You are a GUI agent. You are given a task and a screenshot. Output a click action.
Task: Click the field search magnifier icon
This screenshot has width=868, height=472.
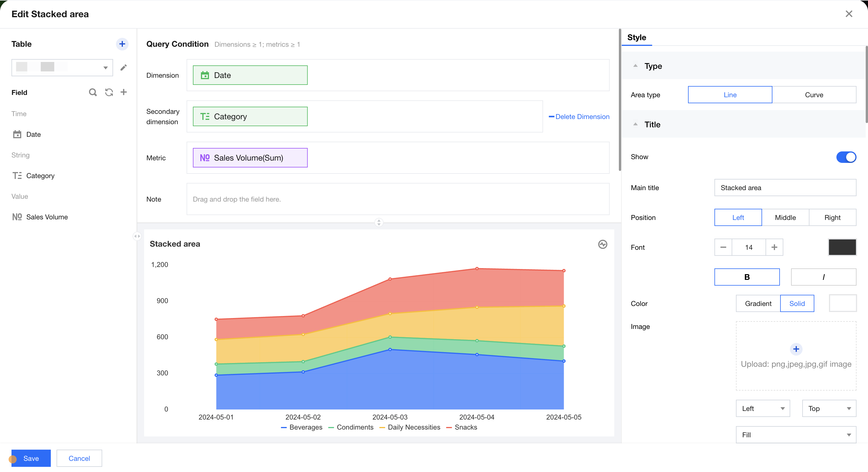[x=93, y=92]
